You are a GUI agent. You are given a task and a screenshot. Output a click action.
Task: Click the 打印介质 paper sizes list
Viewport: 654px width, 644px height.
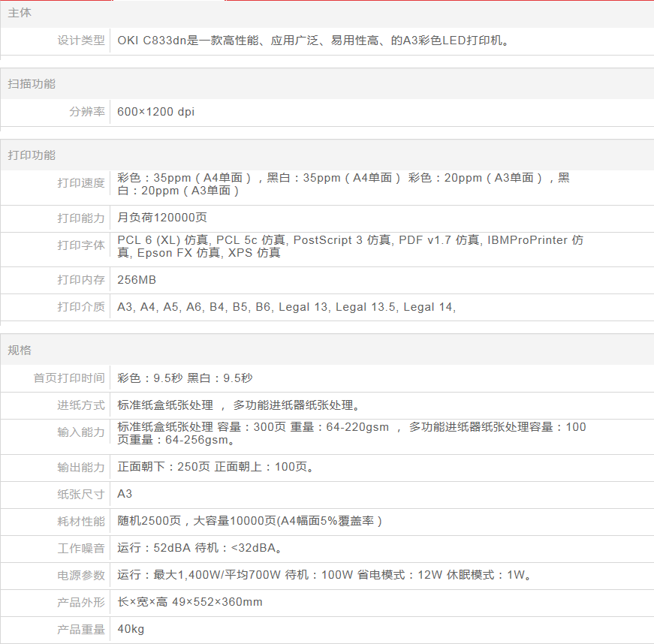[x=287, y=307]
